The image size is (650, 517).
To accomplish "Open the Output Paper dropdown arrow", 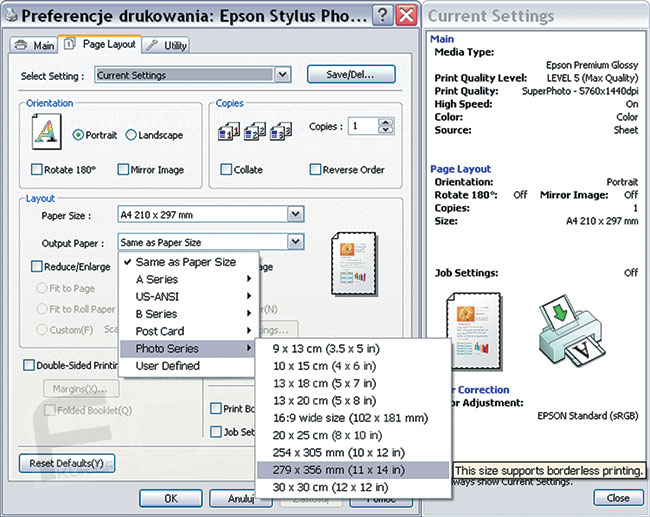I will click(295, 242).
